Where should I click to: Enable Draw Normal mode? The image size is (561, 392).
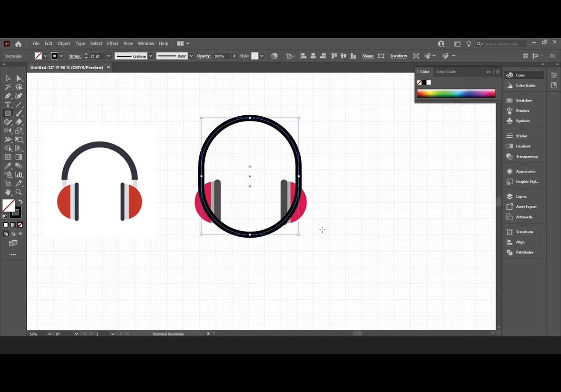coord(6,234)
